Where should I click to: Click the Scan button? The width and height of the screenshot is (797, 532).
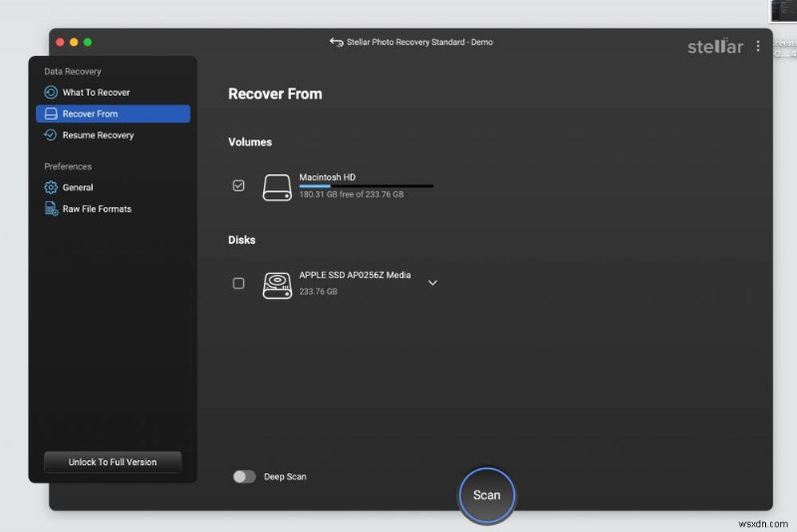[x=487, y=495]
